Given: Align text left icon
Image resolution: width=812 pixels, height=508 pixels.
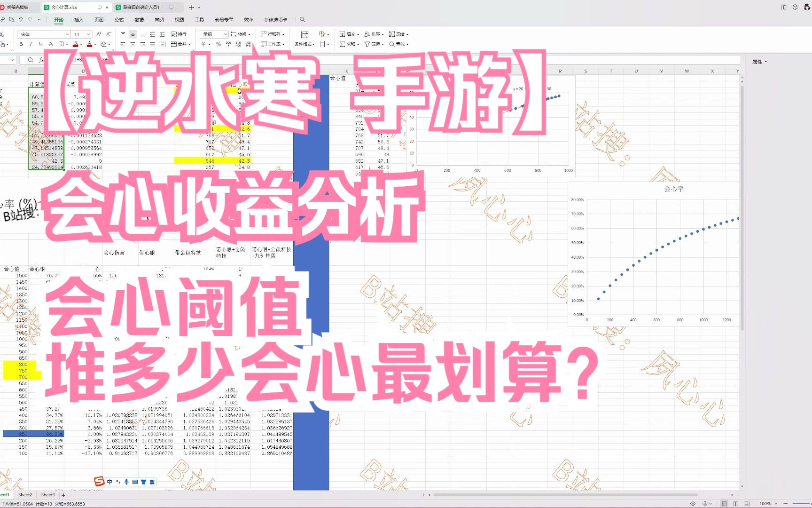Looking at the screenshot, I should point(123,44).
